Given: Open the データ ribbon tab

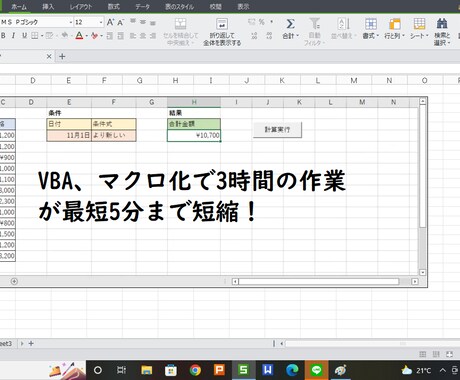Looking at the screenshot, I should 142,7.
